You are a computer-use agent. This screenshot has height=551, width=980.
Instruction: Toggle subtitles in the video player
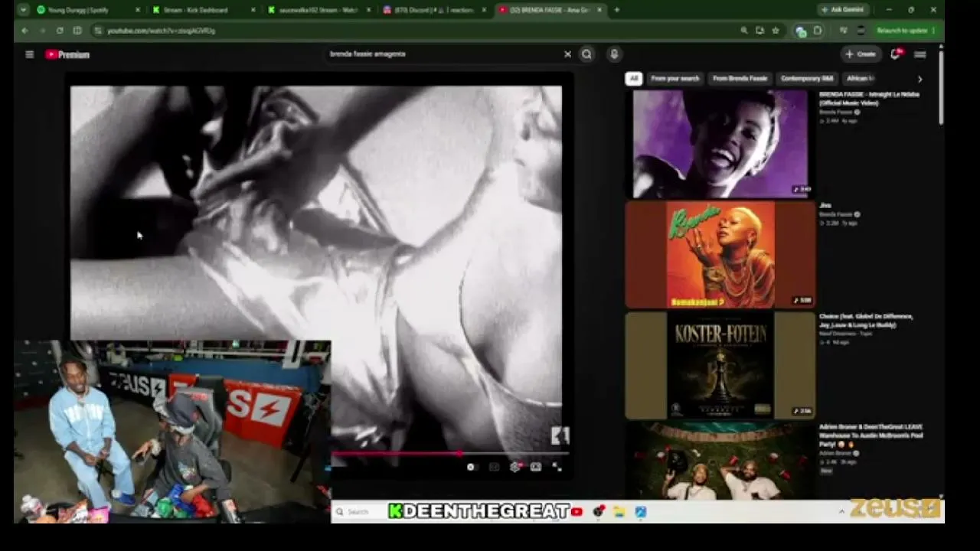pos(494,467)
